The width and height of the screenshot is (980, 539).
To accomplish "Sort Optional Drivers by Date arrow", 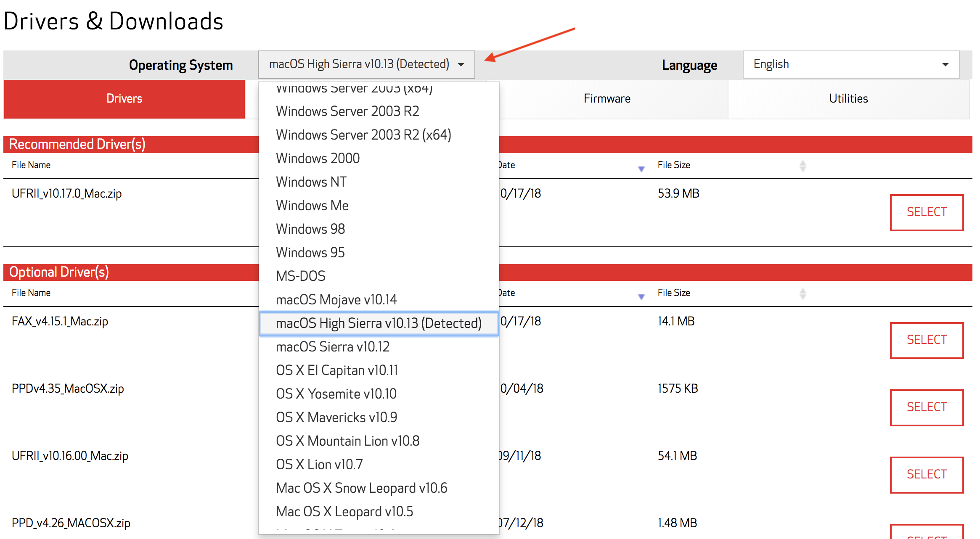I will click(x=641, y=297).
